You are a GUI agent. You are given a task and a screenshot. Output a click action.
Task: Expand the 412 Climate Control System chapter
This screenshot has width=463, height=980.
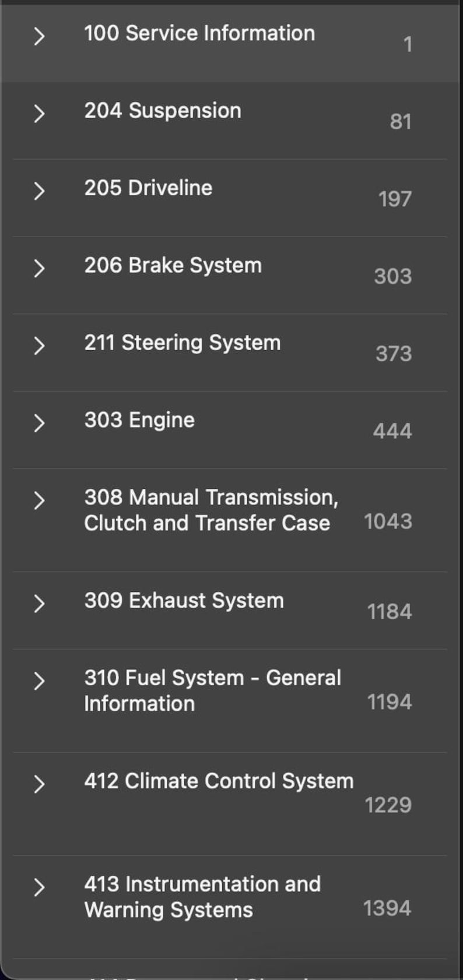click(x=40, y=784)
